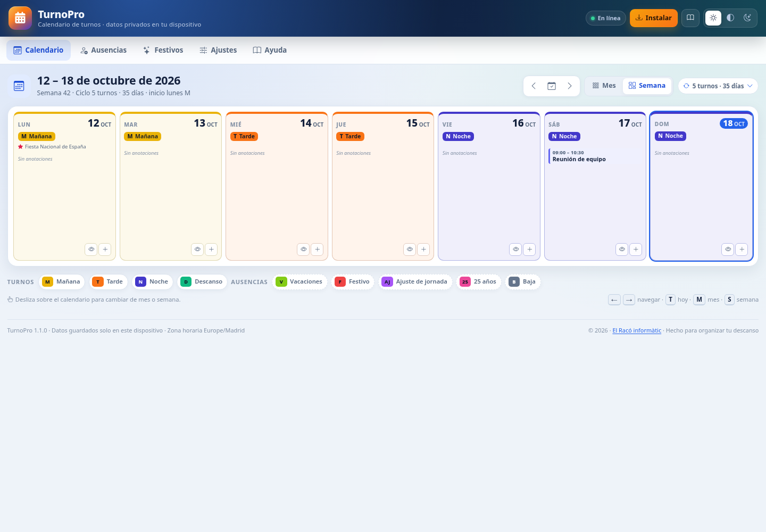Enable dark theme moon icon
Image resolution: width=766 pixels, height=532 pixels.
(x=747, y=18)
